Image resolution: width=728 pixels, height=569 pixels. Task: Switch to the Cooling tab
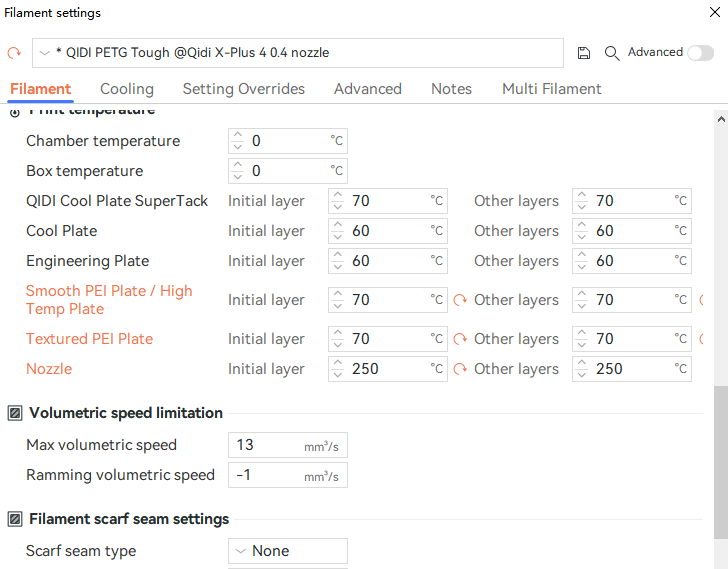pyautogui.click(x=127, y=89)
